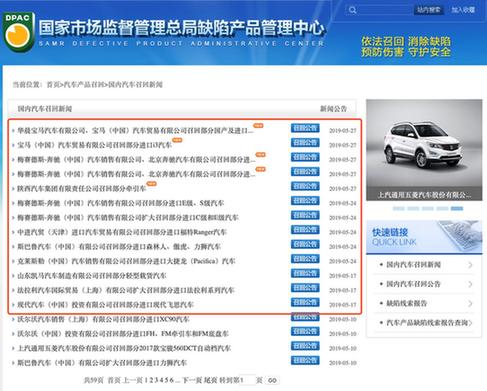The height and width of the screenshot is (391, 487).
Task: Click 召回公告 button on 沃尔沃 FH、FM row
Action: point(305,331)
